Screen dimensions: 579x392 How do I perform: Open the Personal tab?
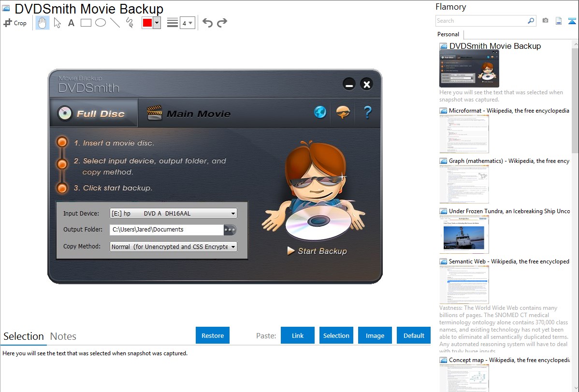click(x=449, y=34)
